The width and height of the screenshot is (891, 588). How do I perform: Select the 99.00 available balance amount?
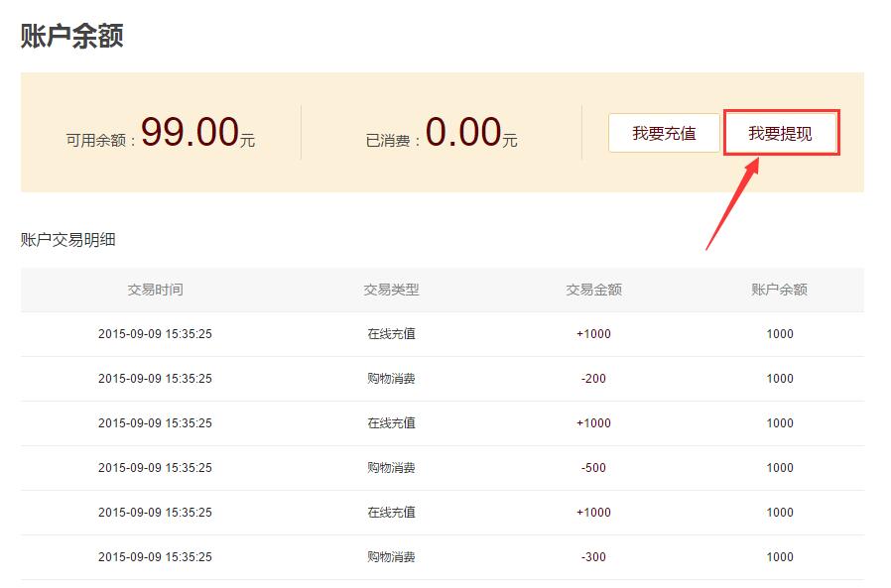pos(190,132)
